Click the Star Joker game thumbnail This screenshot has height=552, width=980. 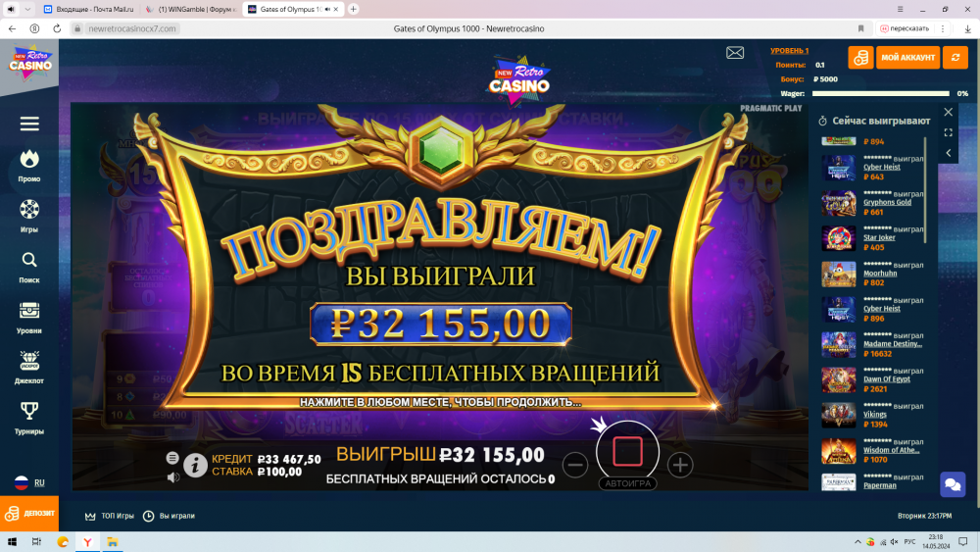(x=838, y=239)
